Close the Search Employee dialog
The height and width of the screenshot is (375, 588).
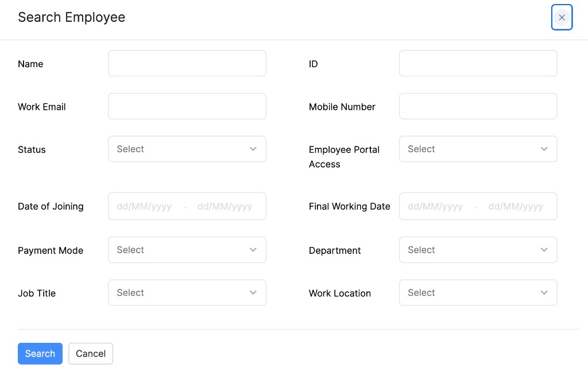pos(562,17)
